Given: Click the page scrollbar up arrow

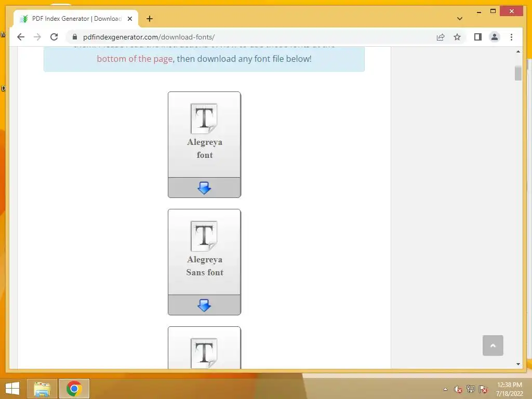Looking at the screenshot, I should [518, 51].
